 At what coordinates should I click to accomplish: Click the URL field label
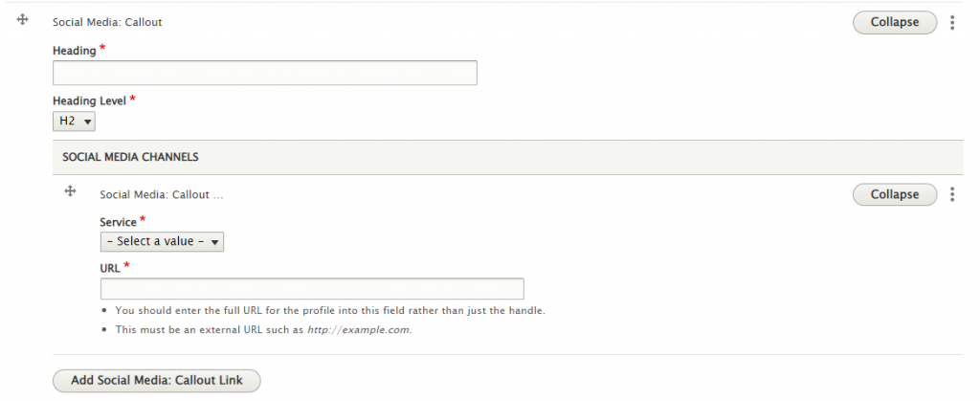click(x=110, y=268)
